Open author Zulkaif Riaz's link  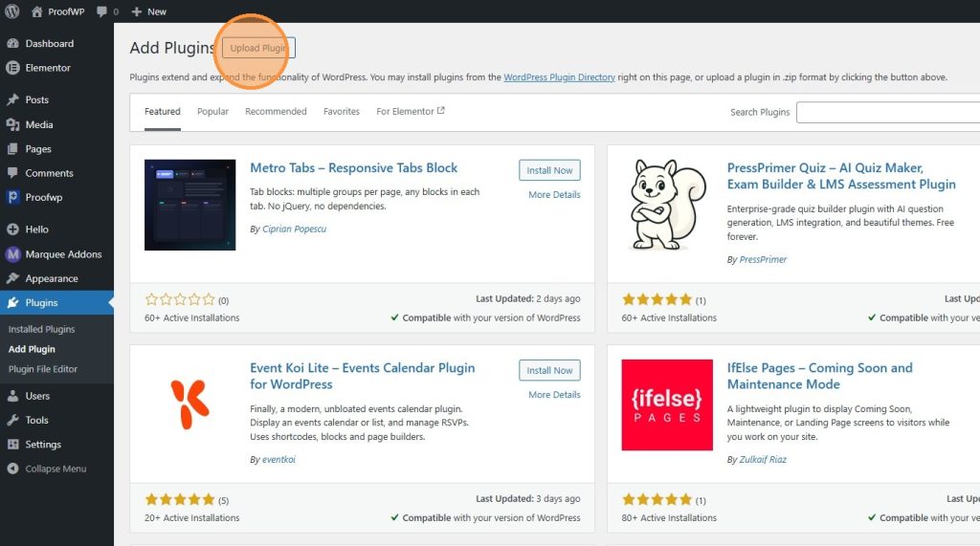click(x=763, y=459)
